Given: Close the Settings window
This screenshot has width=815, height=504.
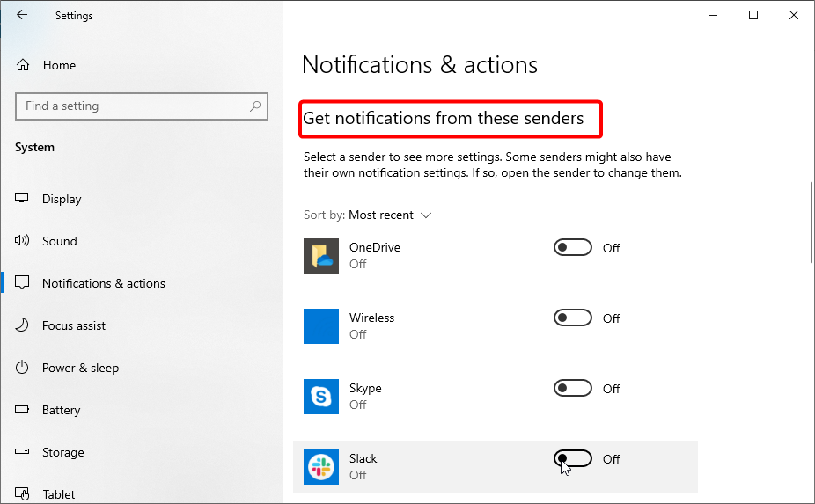Looking at the screenshot, I should pos(794,15).
